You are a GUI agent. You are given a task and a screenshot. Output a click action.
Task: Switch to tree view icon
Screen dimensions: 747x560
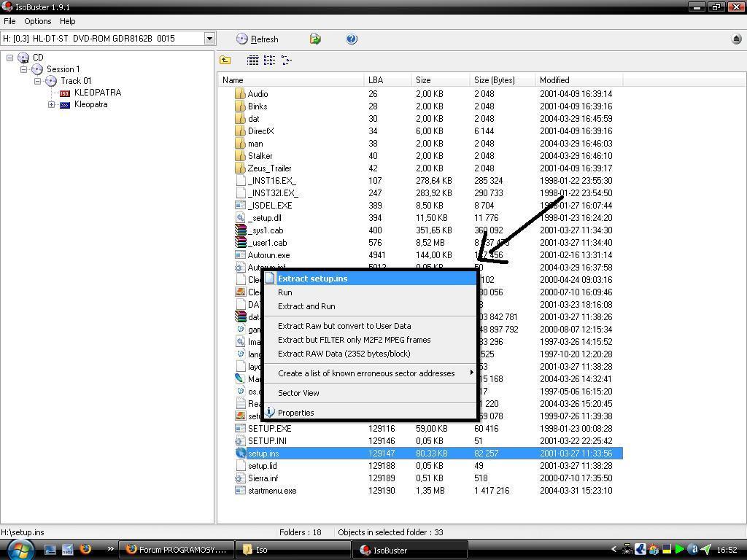click(286, 60)
